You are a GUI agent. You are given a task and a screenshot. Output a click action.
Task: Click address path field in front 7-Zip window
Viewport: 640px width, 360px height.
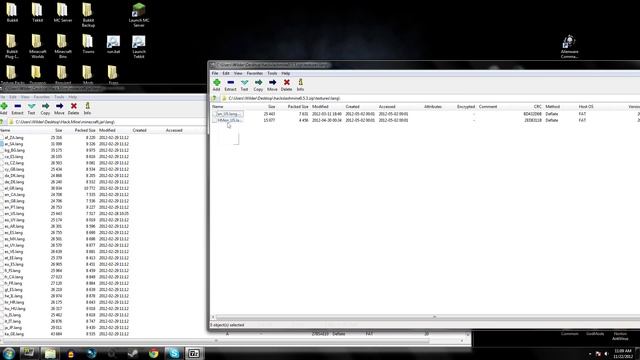[x=431, y=98]
